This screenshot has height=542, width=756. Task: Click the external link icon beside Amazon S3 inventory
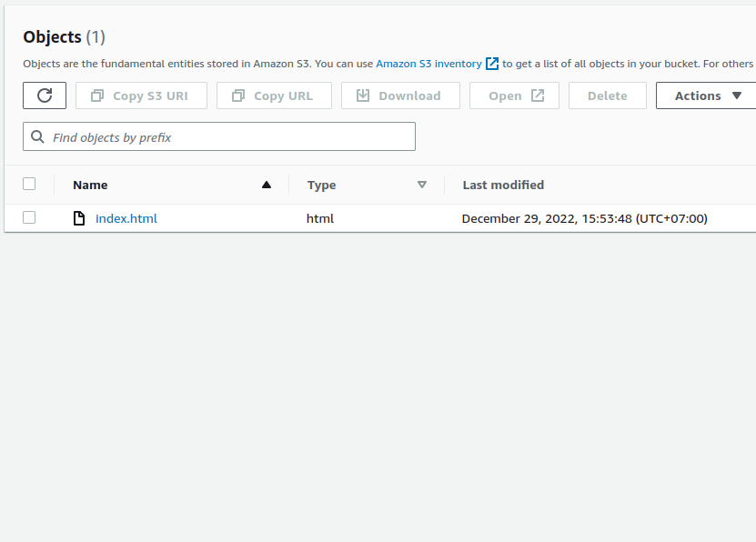pyautogui.click(x=492, y=64)
